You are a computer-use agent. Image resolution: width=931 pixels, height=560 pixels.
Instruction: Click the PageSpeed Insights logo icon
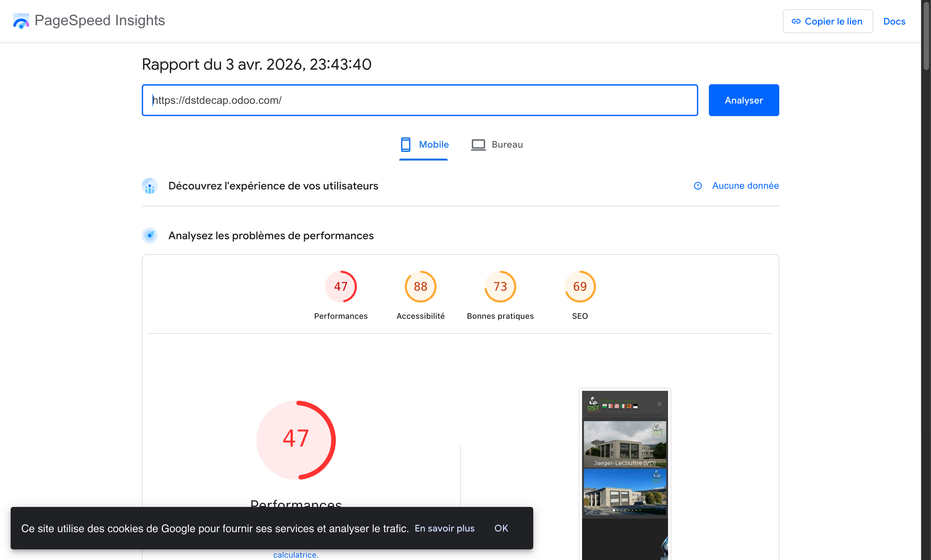pos(21,21)
